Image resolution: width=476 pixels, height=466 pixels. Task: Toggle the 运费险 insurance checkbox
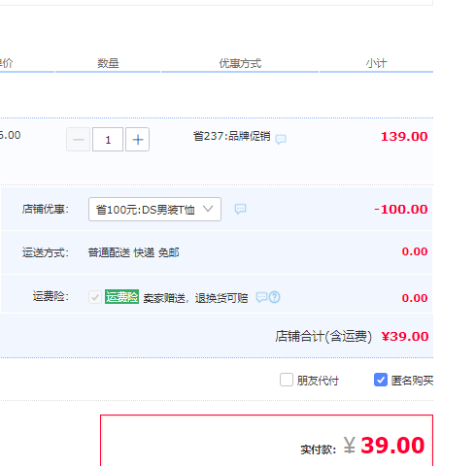tap(95, 297)
